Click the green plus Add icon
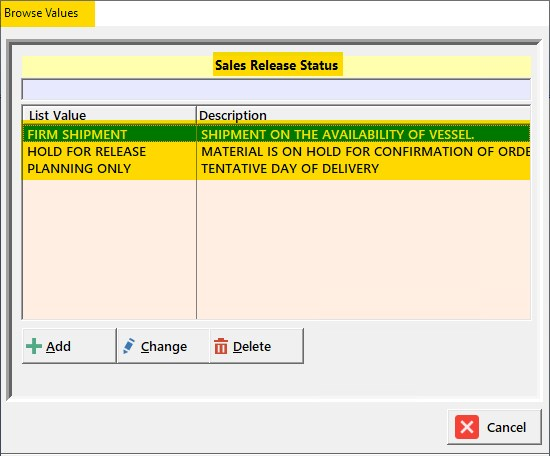 pos(34,346)
